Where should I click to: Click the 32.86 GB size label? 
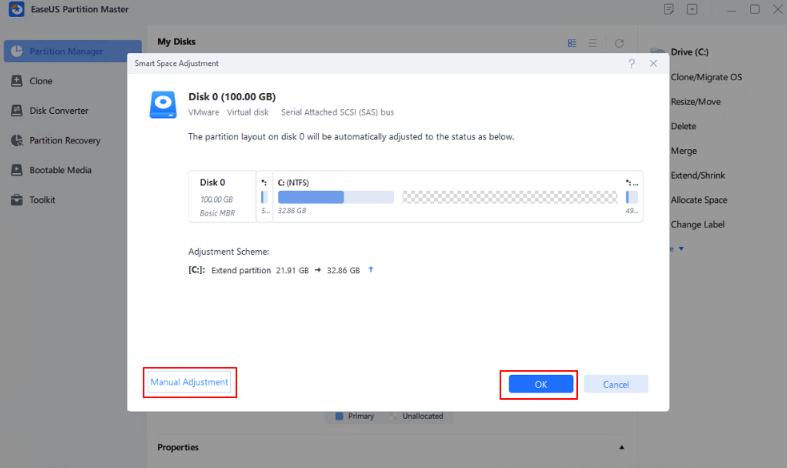coord(292,210)
